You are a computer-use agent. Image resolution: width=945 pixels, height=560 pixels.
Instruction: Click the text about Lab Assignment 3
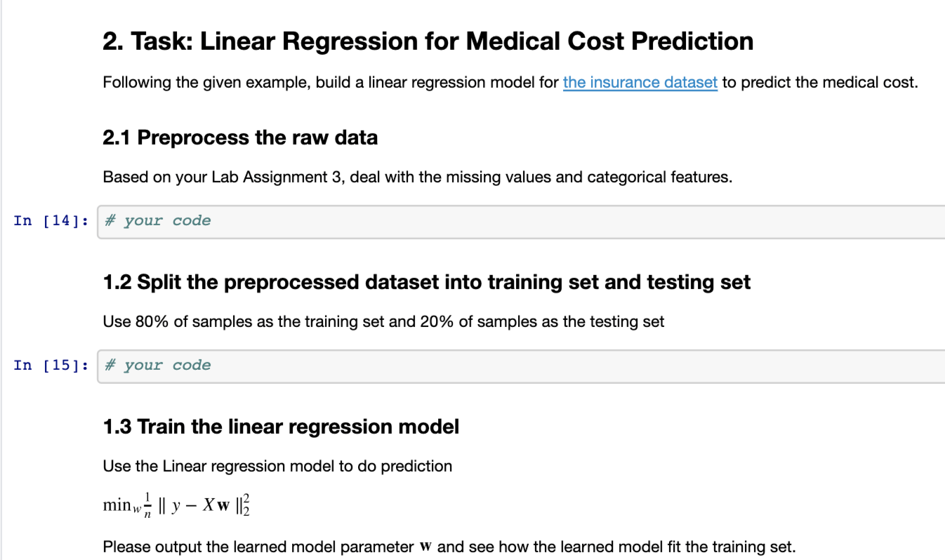pyautogui.click(x=417, y=177)
